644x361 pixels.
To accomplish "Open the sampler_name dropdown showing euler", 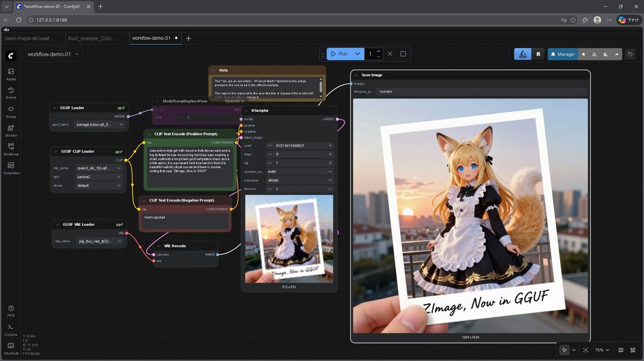I will [299, 171].
